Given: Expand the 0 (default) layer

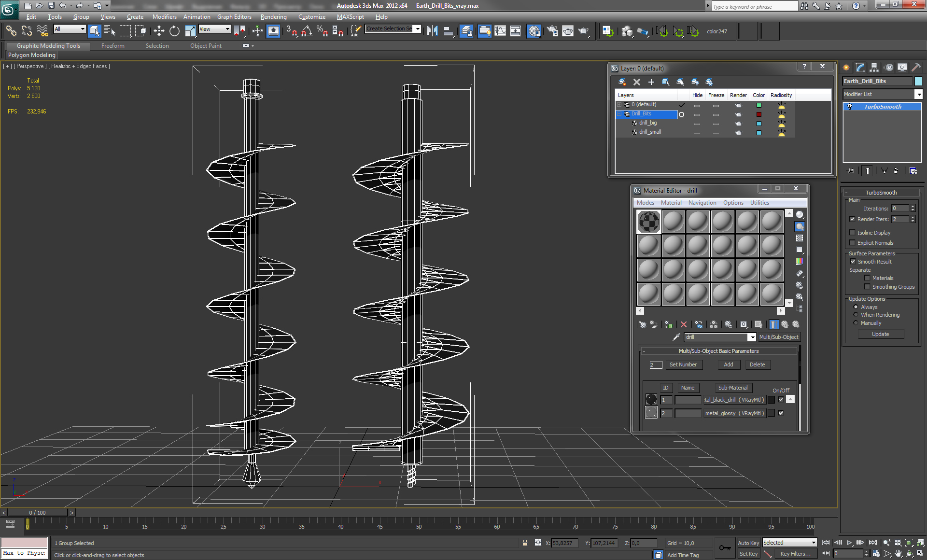Looking at the screenshot, I should 619,105.
